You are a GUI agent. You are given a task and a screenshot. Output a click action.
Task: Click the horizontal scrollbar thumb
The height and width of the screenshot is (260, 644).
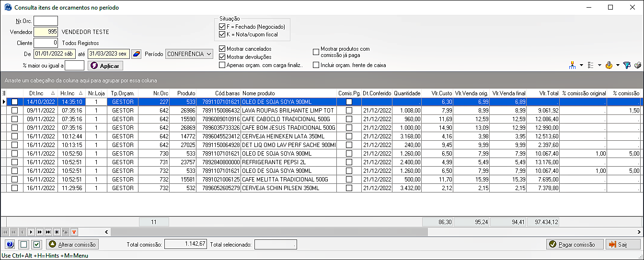[x=269, y=232]
